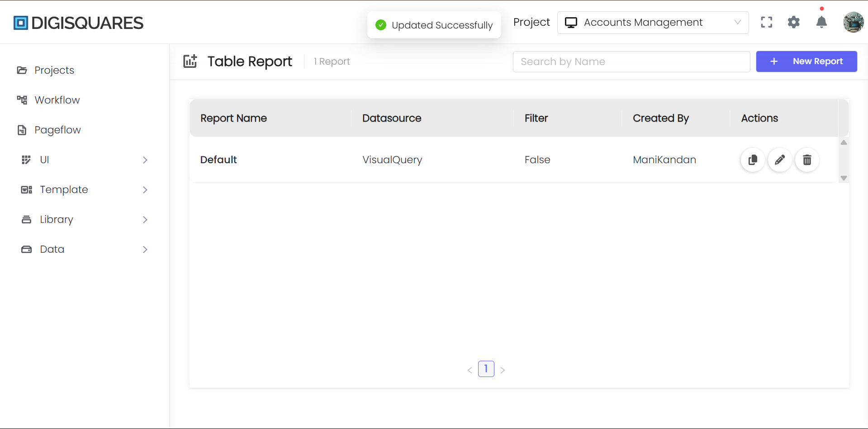Viewport: 868px width, 429px height.
Task: Create a New Report
Action: coord(806,61)
